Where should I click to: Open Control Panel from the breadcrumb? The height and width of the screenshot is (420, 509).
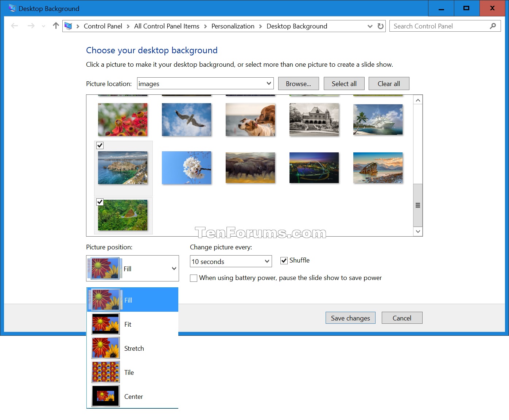point(103,26)
